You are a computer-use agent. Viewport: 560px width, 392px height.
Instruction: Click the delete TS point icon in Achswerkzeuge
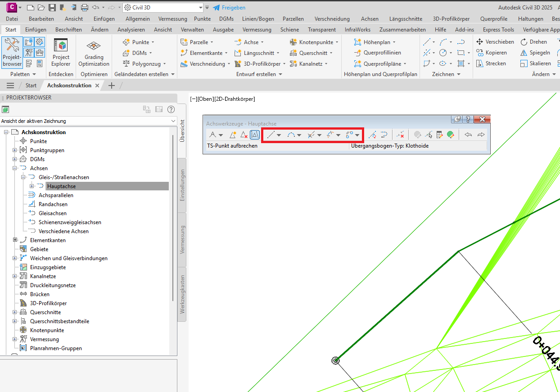(x=244, y=135)
